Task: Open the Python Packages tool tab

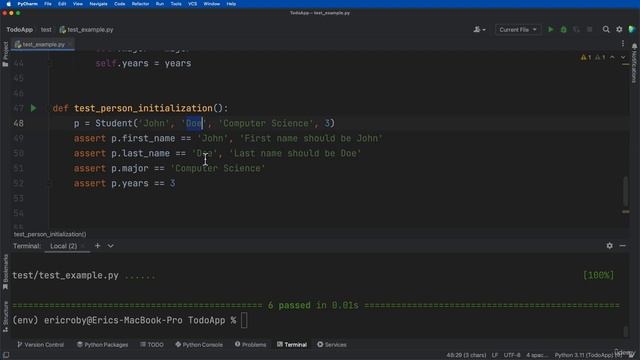Action: pos(102,344)
